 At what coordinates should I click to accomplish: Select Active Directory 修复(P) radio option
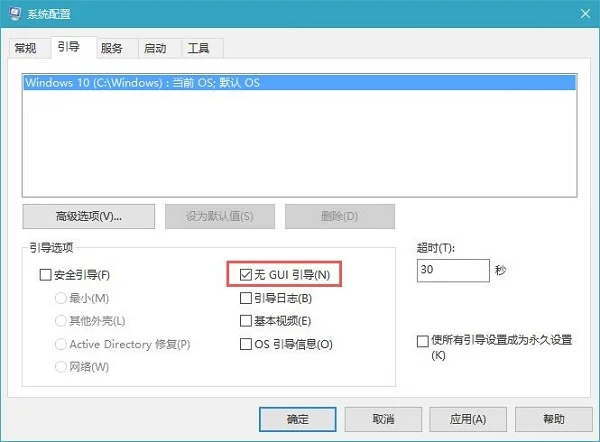[x=61, y=344]
